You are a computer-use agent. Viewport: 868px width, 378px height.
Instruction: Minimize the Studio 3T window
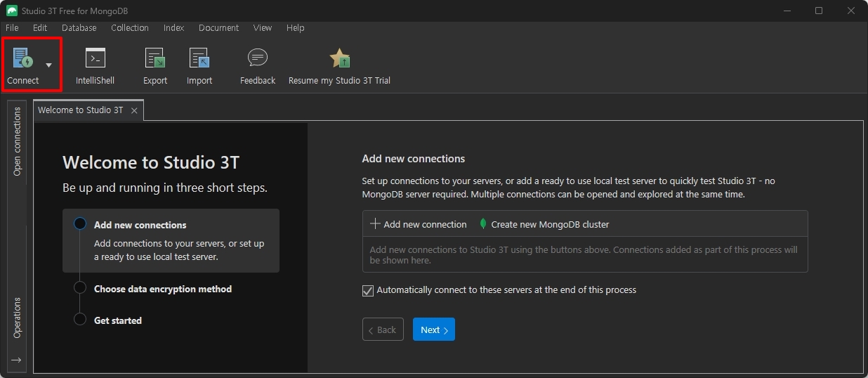(x=786, y=11)
